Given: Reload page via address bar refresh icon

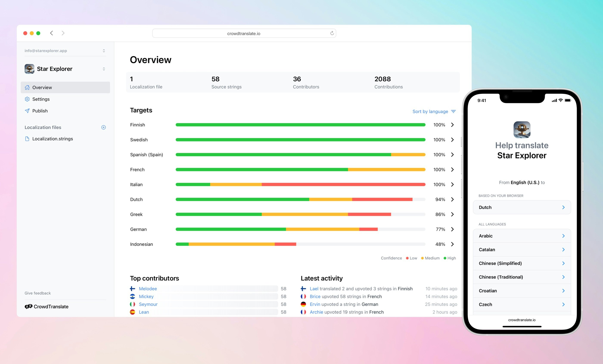Looking at the screenshot, I should [x=332, y=33].
